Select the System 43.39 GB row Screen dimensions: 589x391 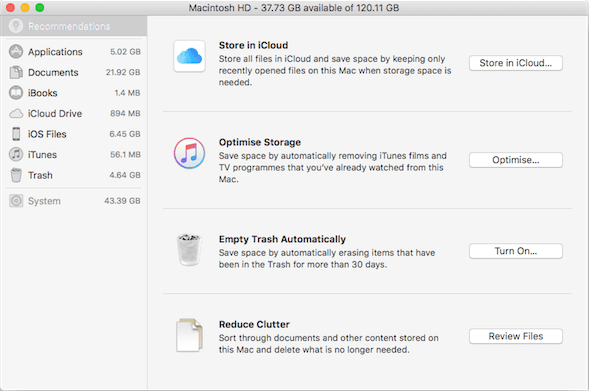click(x=74, y=201)
